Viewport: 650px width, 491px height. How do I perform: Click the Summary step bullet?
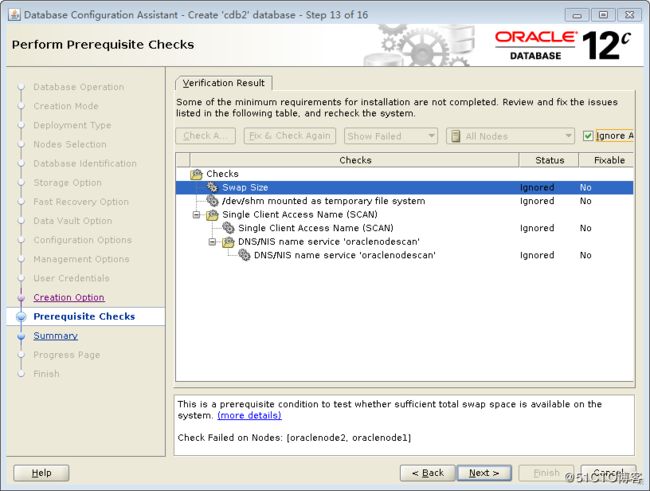(21, 336)
